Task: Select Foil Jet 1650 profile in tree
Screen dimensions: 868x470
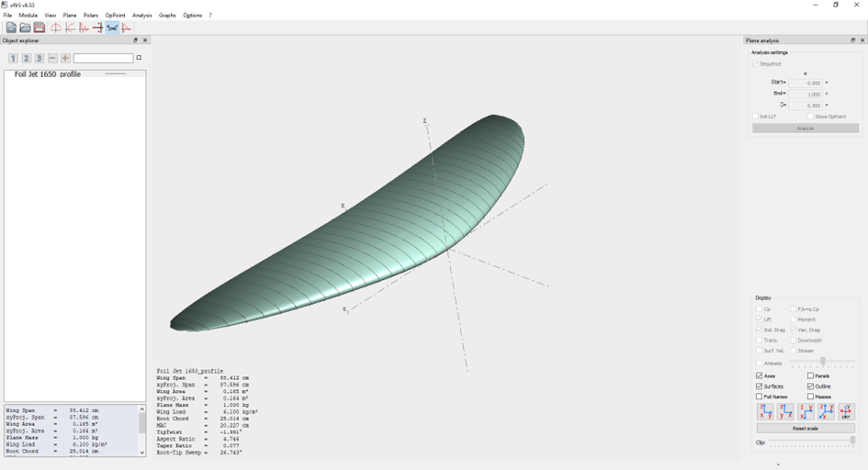Action: pos(48,74)
